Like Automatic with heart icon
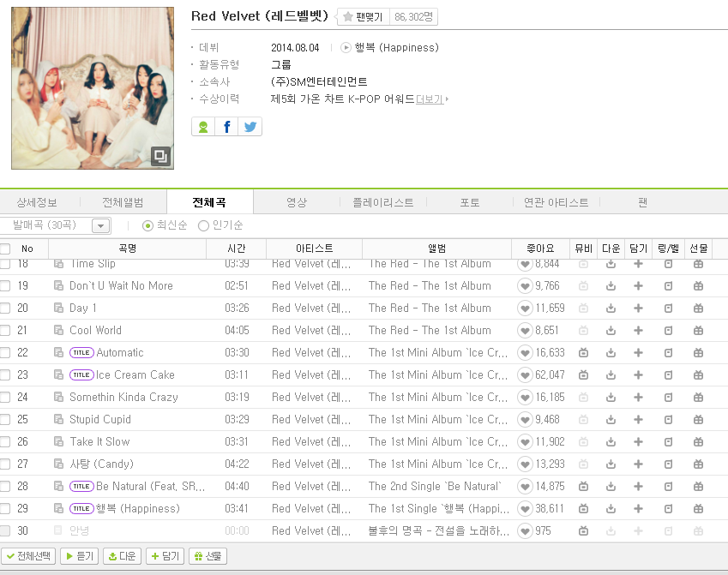The image size is (728, 575). (x=525, y=353)
